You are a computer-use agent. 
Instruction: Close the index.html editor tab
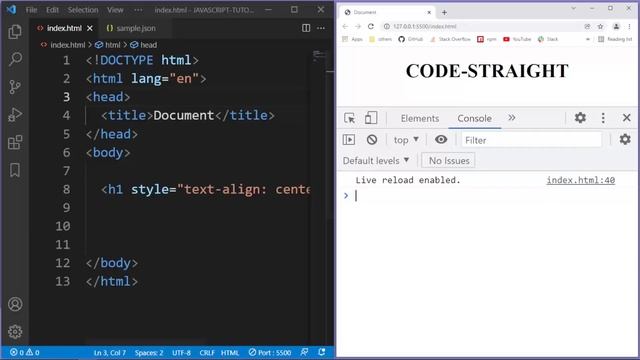click(x=90, y=28)
